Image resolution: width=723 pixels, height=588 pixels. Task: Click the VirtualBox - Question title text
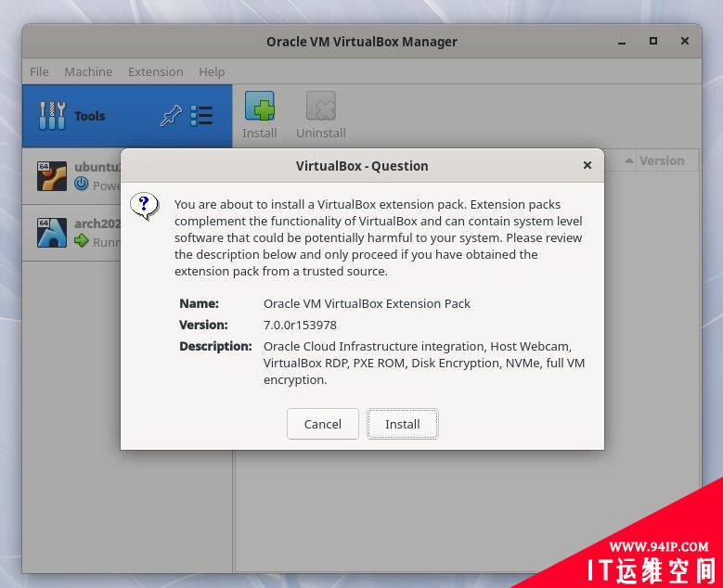coord(362,166)
